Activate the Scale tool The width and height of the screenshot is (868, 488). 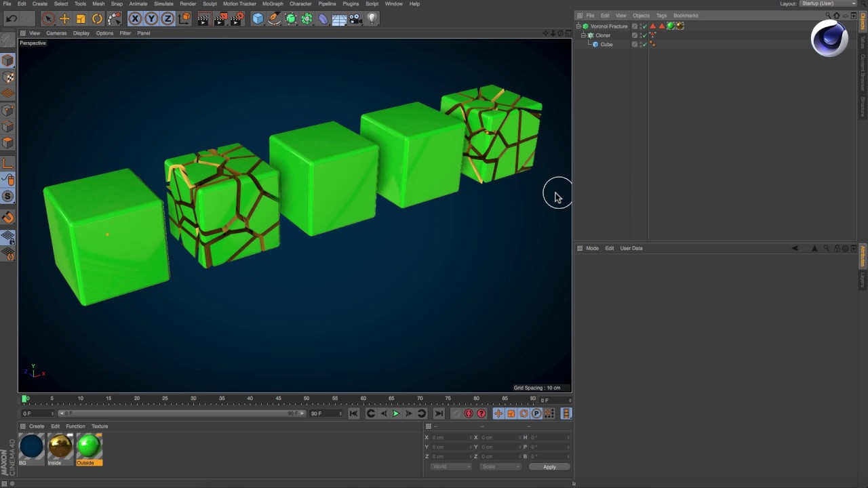[x=81, y=19]
